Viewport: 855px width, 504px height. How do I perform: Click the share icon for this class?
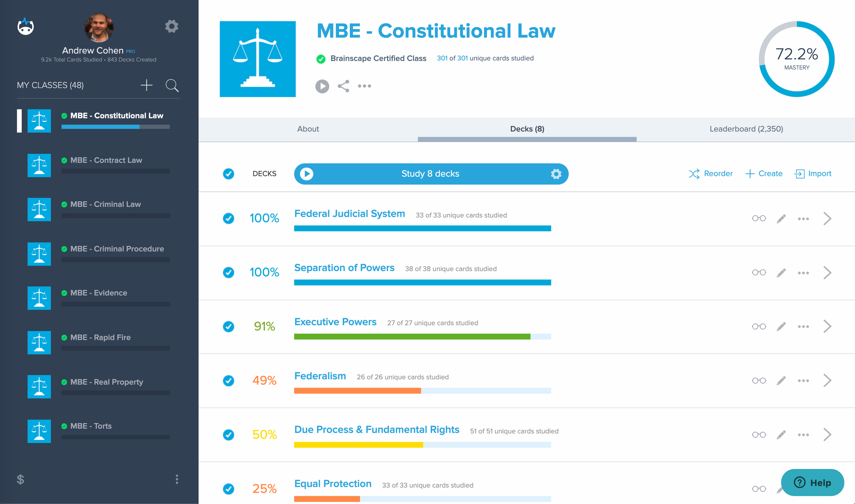click(x=343, y=85)
